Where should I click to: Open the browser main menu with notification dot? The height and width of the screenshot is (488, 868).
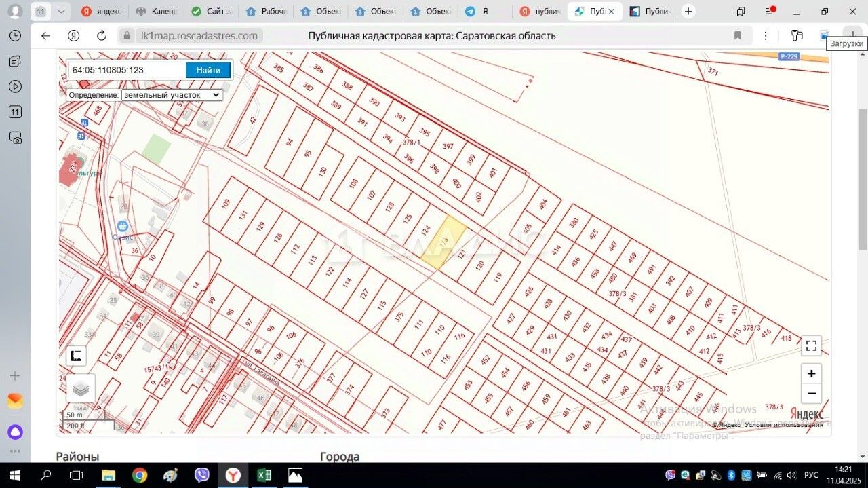point(769,12)
